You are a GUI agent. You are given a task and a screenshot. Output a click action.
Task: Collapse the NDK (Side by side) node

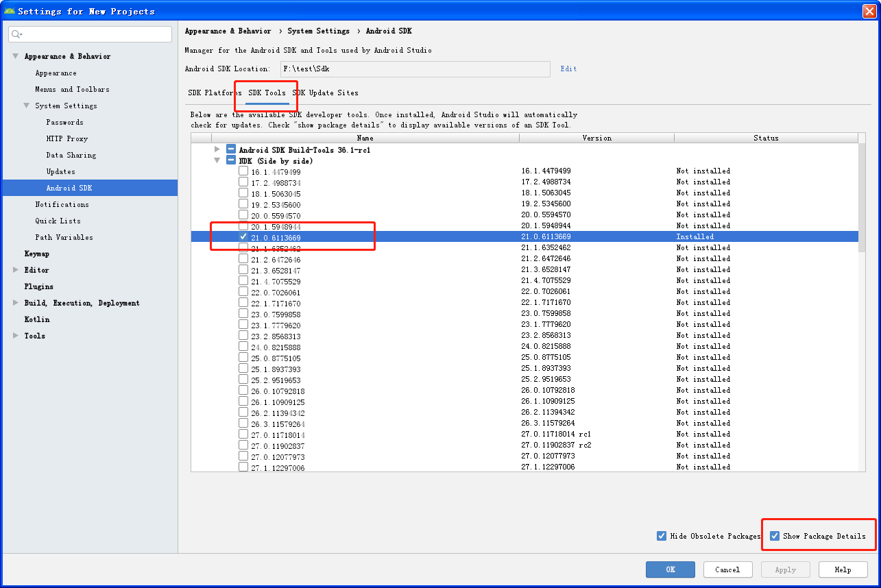(217, 160)
